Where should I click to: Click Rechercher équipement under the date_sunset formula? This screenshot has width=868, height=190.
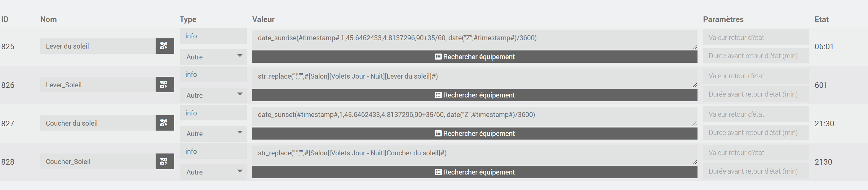tap(474, 133)
